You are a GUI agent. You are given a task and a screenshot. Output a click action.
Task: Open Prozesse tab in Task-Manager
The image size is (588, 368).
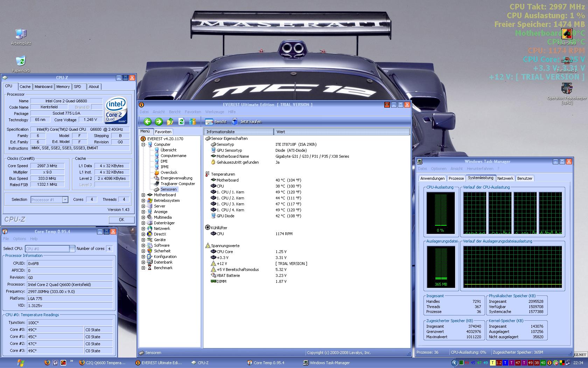456,178
